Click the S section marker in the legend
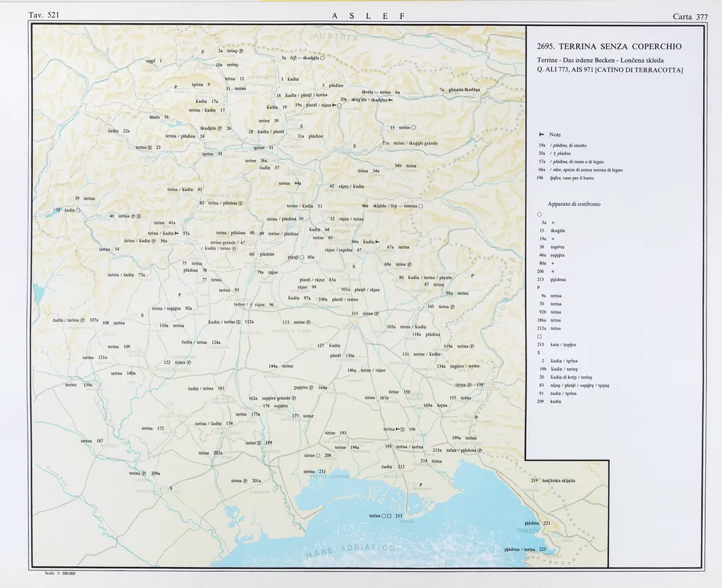Image resolution: width=722 pixels, height=588 pixels. (x=539, y=353)
